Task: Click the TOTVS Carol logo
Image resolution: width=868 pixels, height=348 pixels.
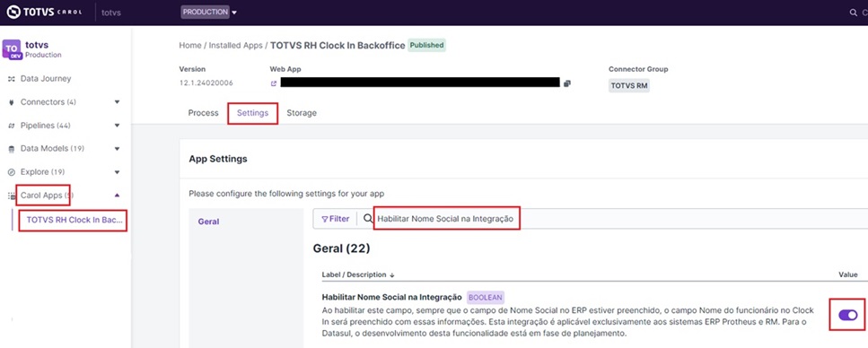Action: pos(44,12)
